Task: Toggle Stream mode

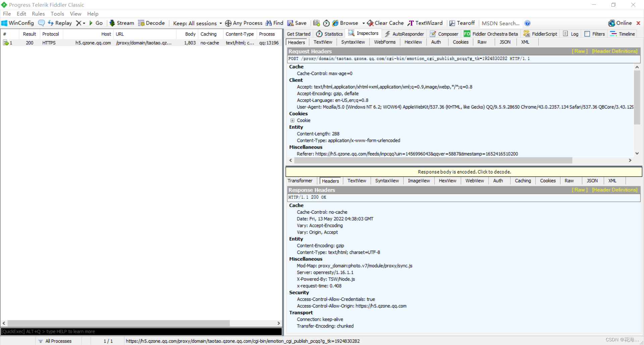Action: [121, 23]
